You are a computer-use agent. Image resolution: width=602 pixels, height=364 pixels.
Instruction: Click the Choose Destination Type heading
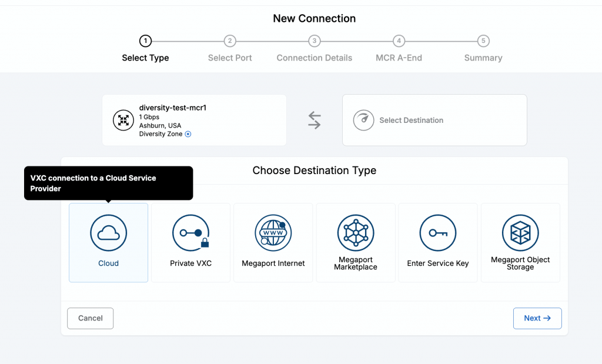315,171
